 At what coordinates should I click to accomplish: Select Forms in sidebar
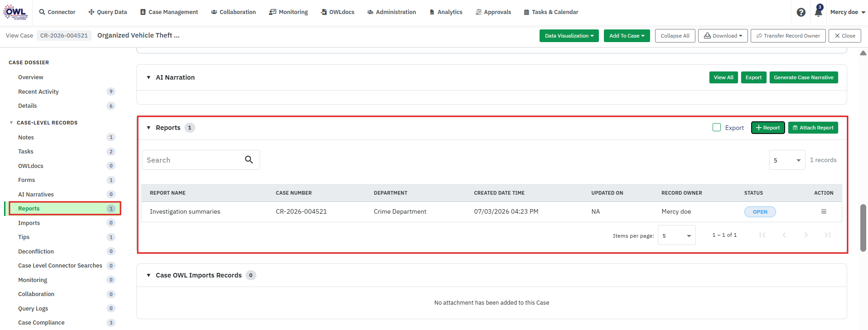coord(26,180)
